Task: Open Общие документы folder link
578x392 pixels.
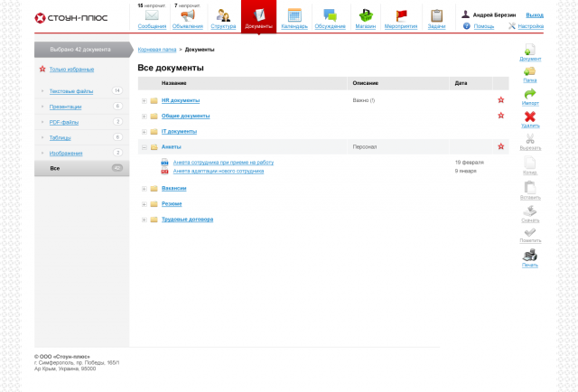Action: (186, 116)
